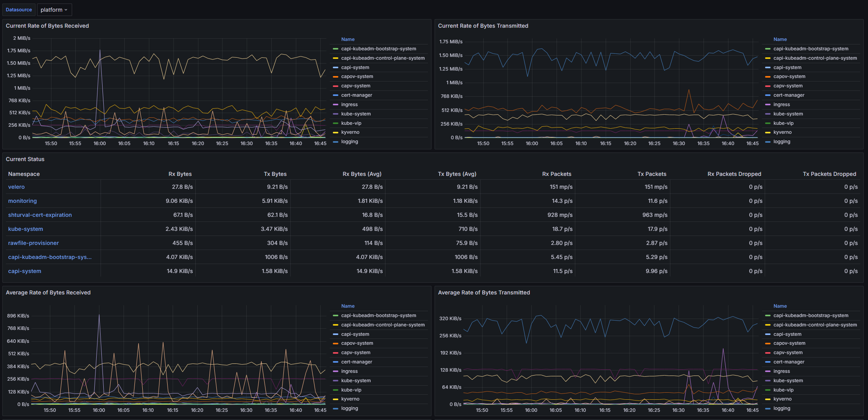Sort by the Tx Packets Dropped header

click(829, 174)
